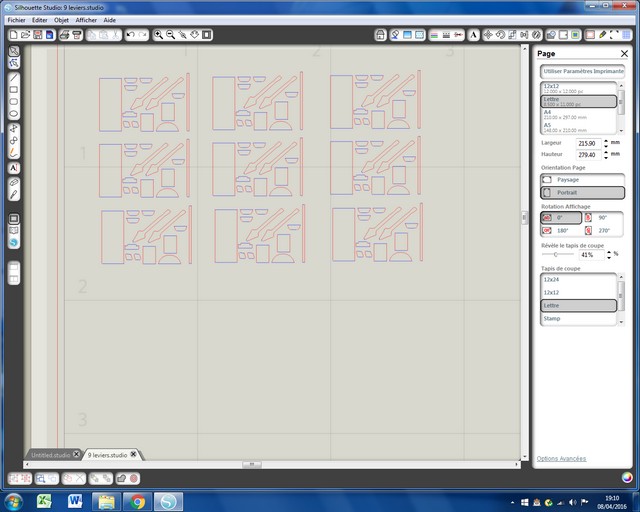
Task: Click the zoom in magnifier icon
Action: tap(158, 35)
